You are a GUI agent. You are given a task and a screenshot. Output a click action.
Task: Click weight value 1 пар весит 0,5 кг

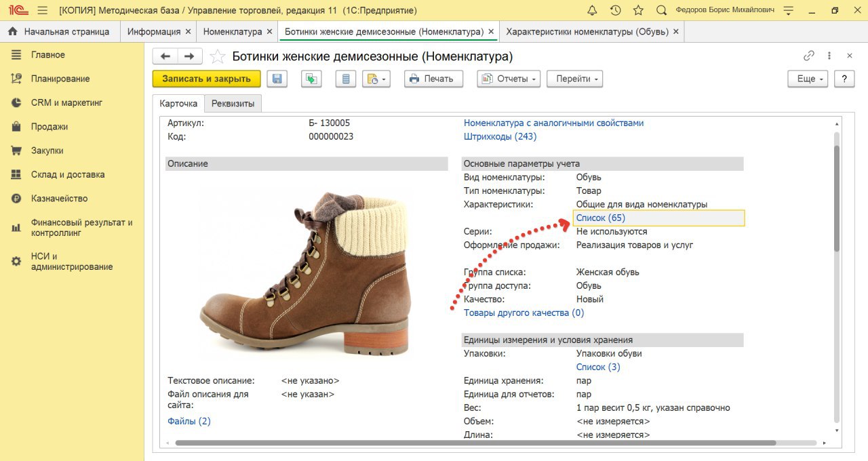point(653,407)
